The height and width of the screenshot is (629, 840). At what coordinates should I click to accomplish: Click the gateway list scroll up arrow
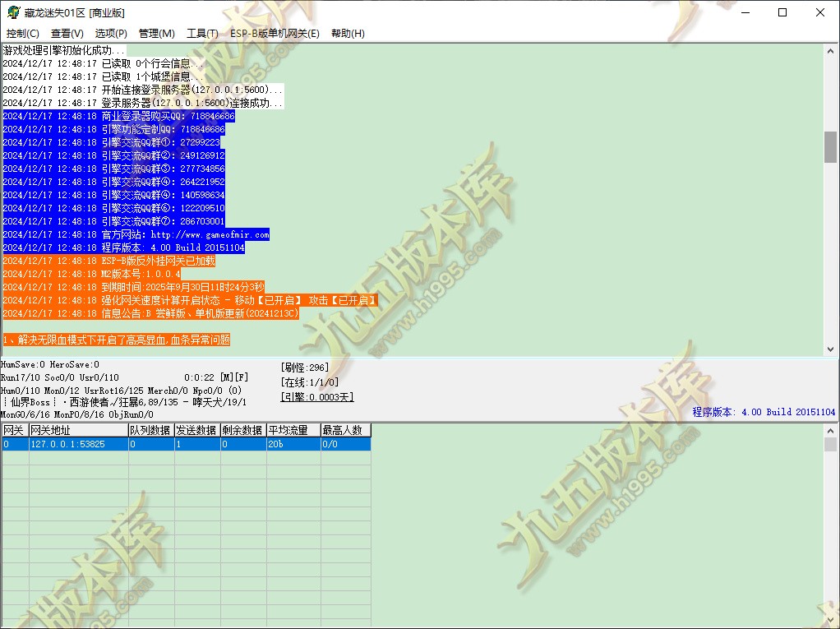coord(830,430)
